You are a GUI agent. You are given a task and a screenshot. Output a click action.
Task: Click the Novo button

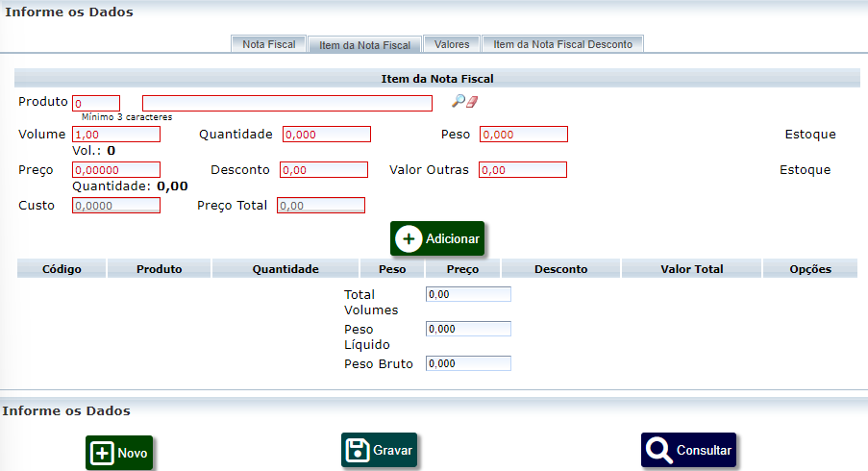click(119, 453)
